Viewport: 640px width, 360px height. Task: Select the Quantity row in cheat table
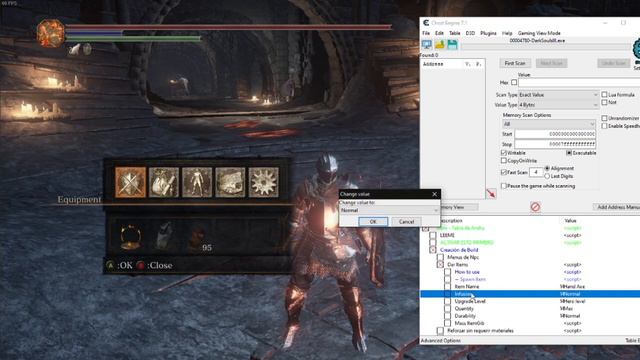tap(530, 309)
